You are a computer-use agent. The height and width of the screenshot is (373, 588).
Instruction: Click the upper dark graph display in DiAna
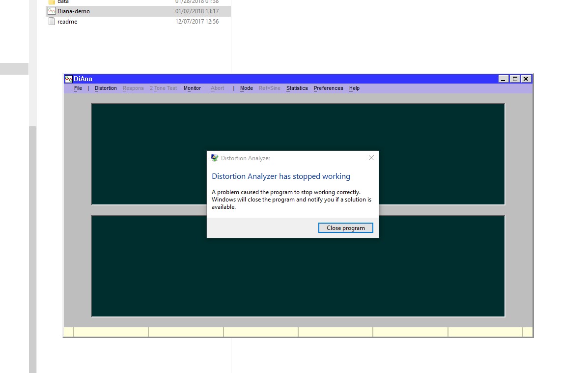(x=298, y=154)
